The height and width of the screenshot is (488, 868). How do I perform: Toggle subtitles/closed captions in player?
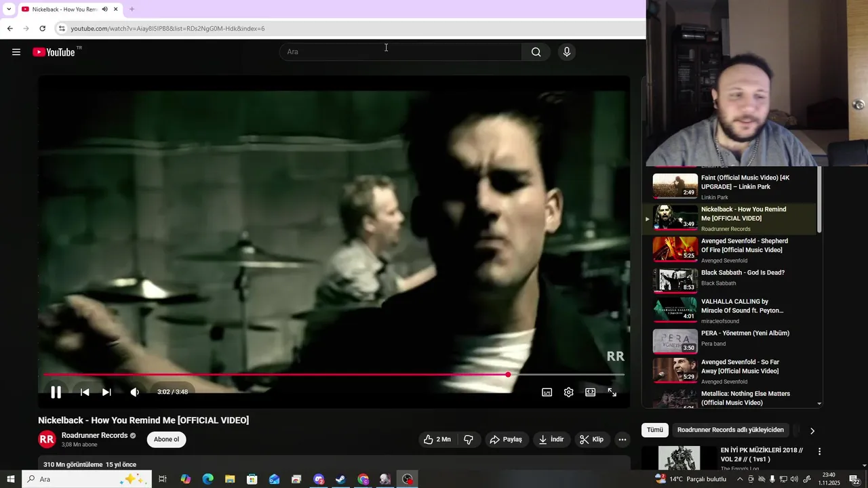click(547, 392)
